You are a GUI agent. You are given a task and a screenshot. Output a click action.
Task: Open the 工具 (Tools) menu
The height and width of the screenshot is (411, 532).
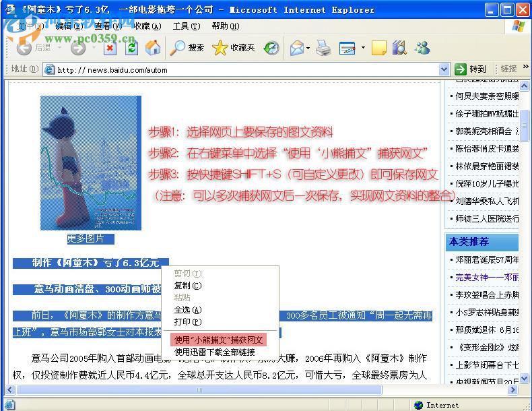(x=187, y=26)
